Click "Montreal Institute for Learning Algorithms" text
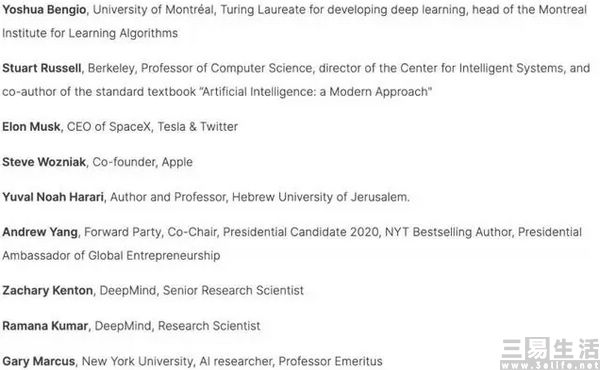Image resolution: width=600 pixels, height=370 pixels. coord(294,21)
